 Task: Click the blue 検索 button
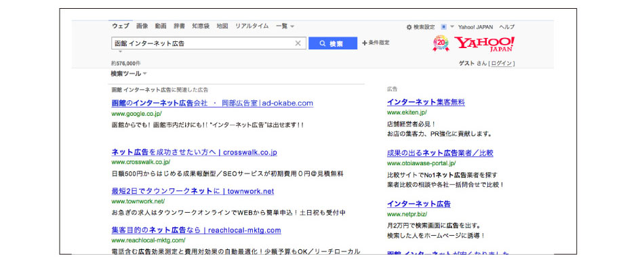pyautogui.click(x=333, y=43)
